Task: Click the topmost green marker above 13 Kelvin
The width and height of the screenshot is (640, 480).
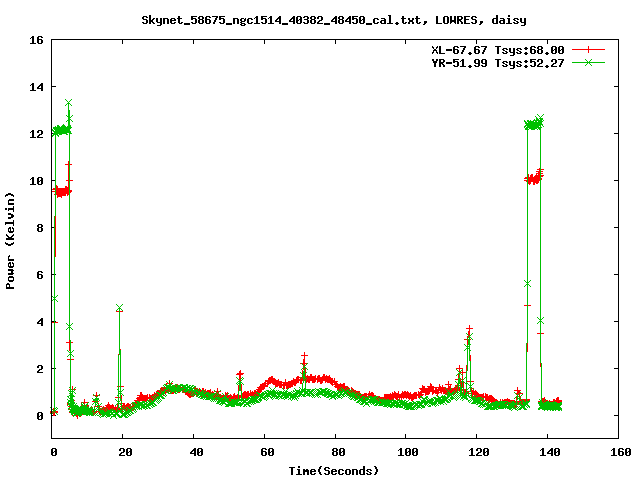Action: (69, 102)
